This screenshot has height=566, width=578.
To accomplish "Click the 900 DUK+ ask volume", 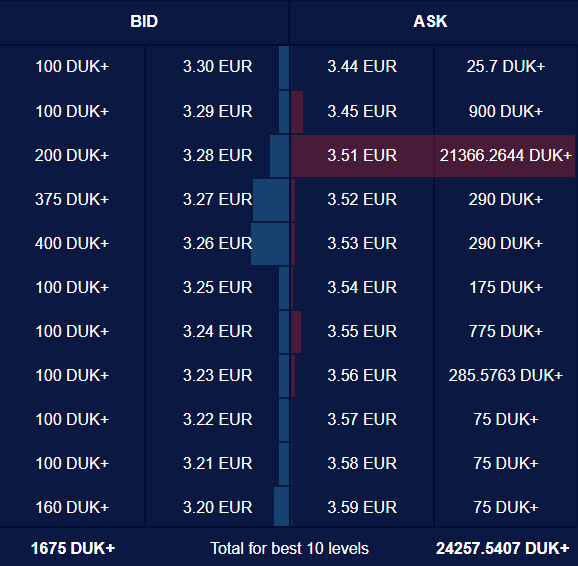I will pos(505,111).
